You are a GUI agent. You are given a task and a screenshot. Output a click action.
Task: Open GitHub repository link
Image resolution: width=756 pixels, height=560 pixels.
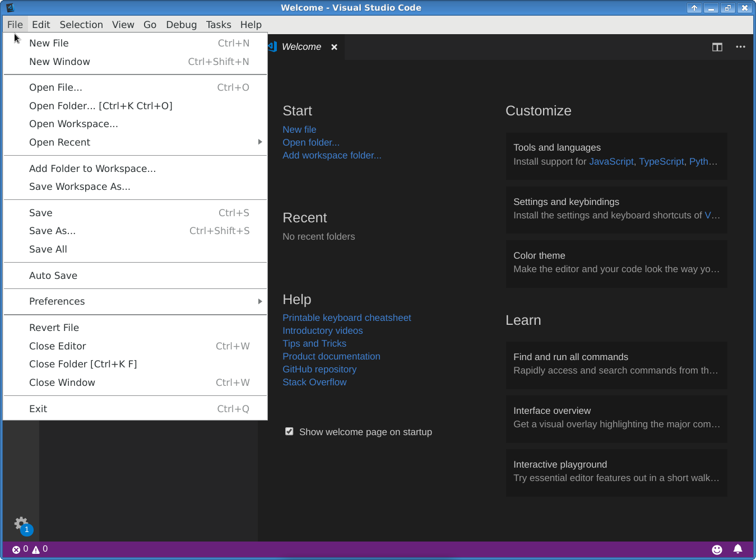tap(319, 369)
